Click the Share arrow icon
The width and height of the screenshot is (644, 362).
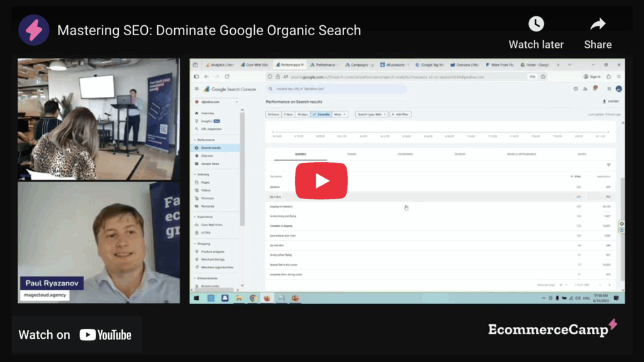click(597, 24)
